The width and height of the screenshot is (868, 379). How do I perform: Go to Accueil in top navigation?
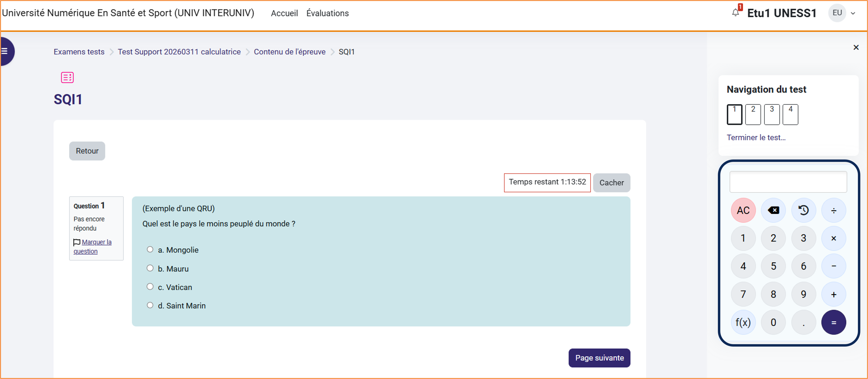coord(284,13)
